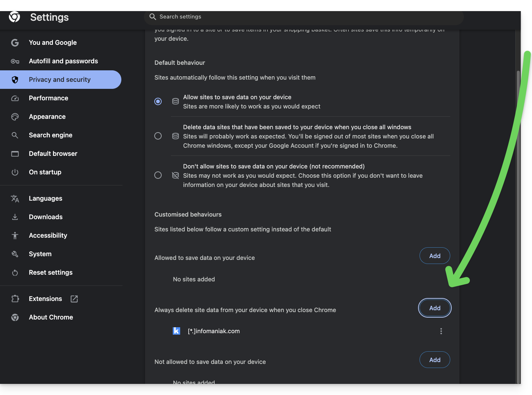Open the Downloads settings page
The height and width of the screenshot is (395, 532).
coord(46,217)
